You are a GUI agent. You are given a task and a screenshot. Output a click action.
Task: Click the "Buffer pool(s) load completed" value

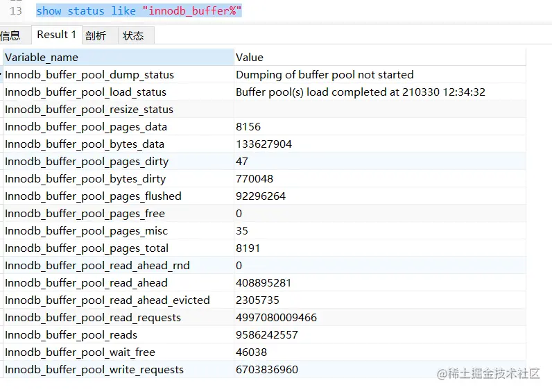[x=361, y=92]
